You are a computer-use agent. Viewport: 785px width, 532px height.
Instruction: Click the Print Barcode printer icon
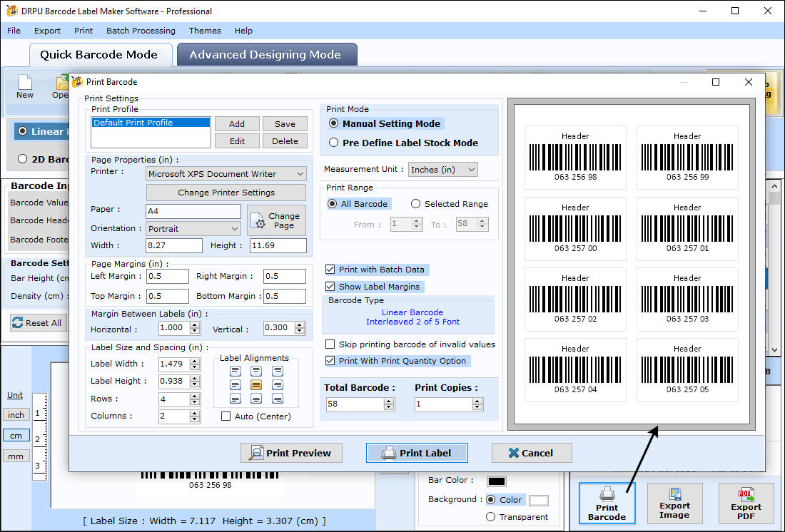coord(607,493)
